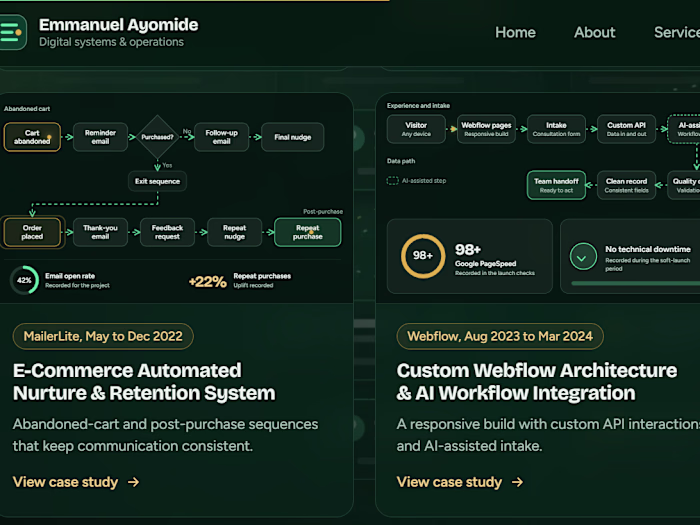Click the Custom API Data in and out node
This screenshot has height=525, width=700.
point(626,129)
